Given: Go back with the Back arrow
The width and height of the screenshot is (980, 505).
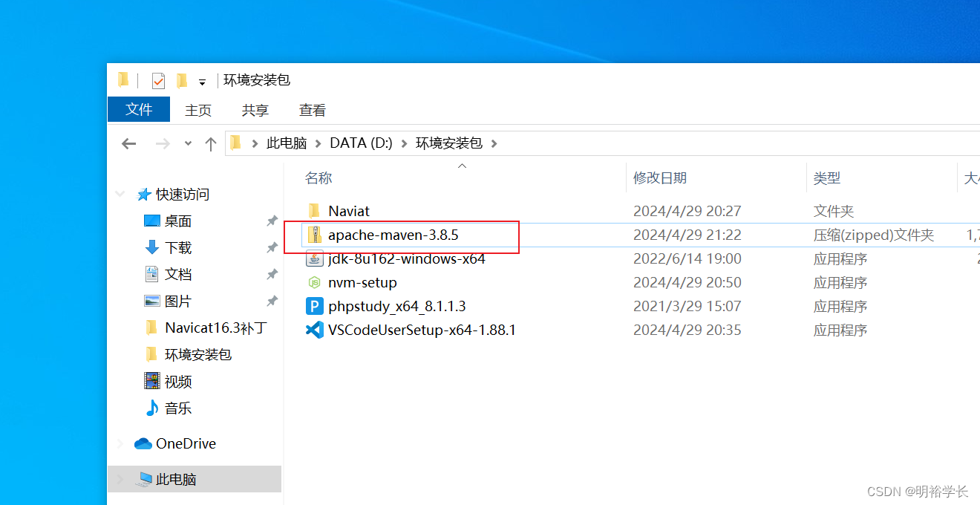Looking at the screenshot, I should (x=129, y=143).
